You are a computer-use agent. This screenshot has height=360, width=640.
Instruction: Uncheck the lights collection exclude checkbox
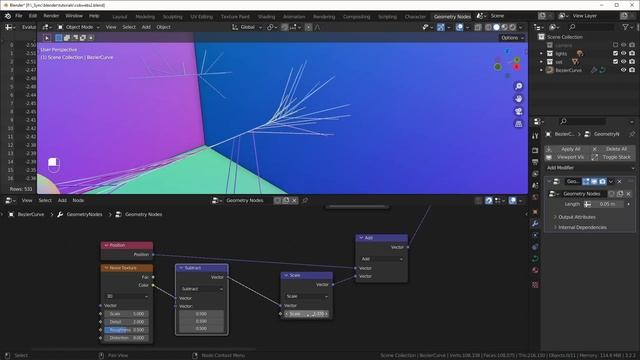pos(616,53)
